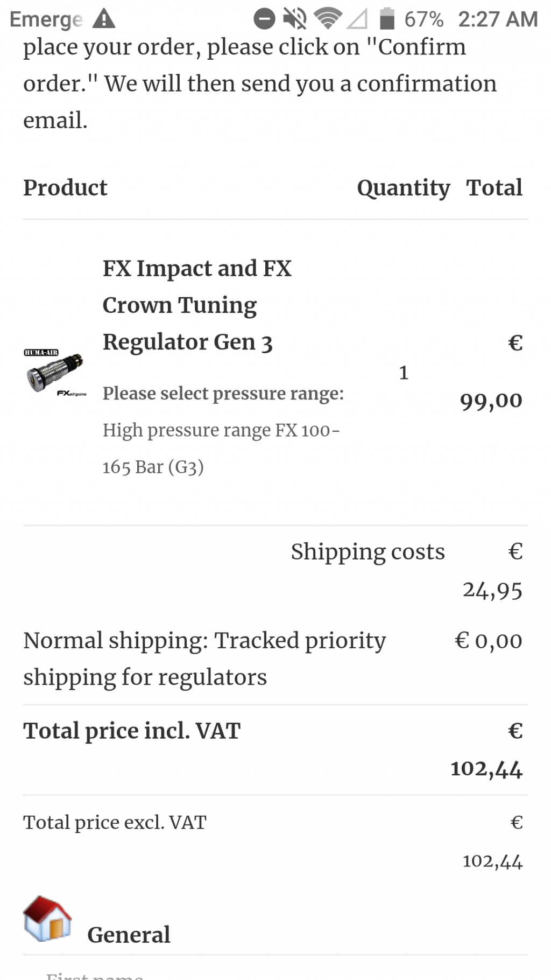Tap the warning triangle icon in status bar
This screenshot has width=551, height=980.
pos(104,19)
